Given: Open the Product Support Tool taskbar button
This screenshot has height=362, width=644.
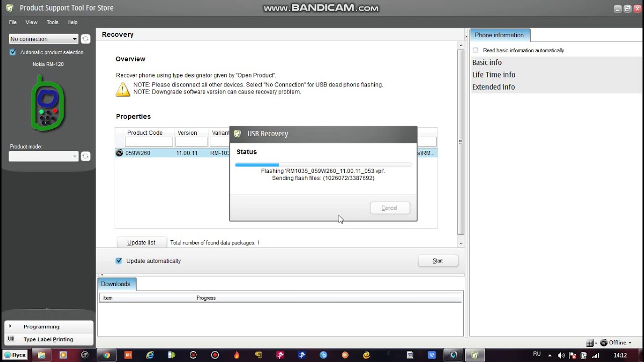Looking at the screenshot, I should [x=474, y=355].
